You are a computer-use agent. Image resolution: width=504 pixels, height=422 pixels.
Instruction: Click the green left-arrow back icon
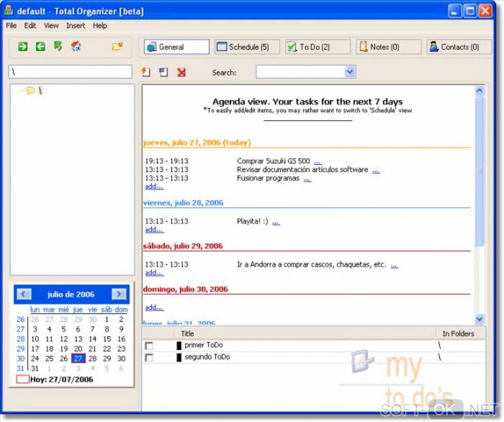pyautogui.click(x=40, y=46)
